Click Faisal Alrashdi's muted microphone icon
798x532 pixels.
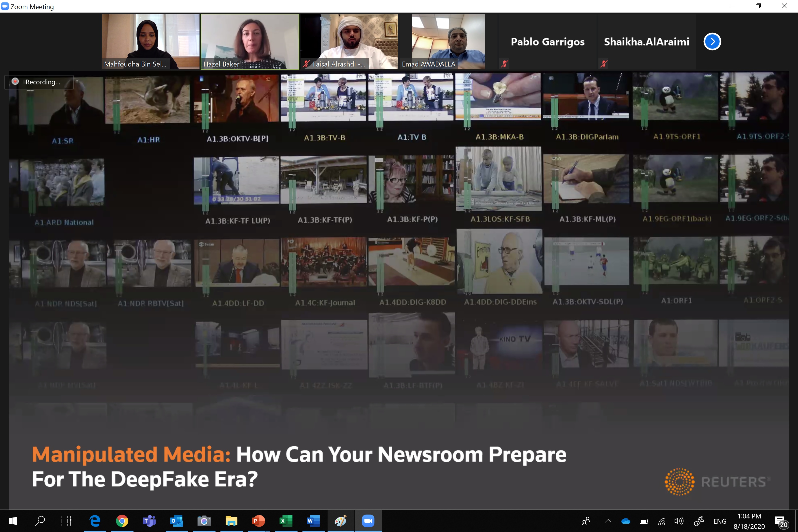click(x=306, y=64)
